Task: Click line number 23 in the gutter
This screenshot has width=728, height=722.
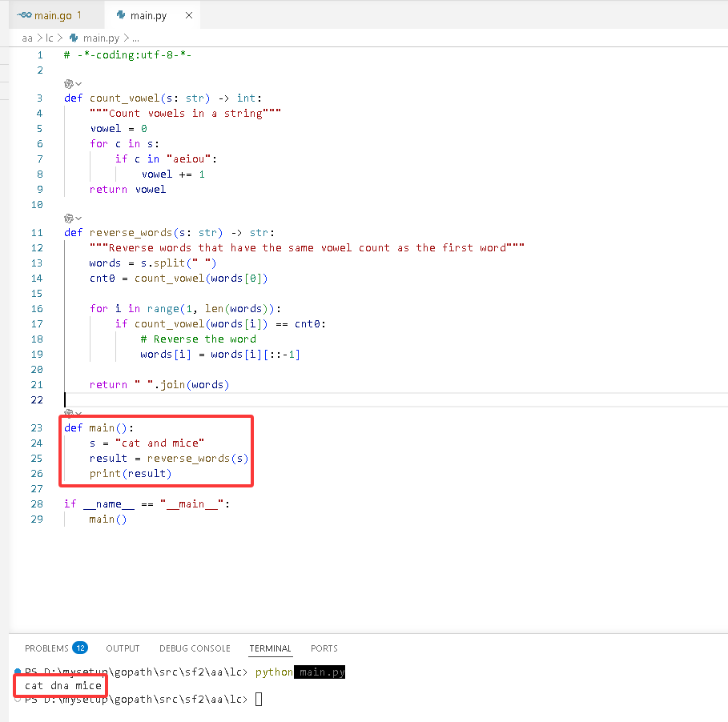Action: pyautogui.click(x=37, y=427)
